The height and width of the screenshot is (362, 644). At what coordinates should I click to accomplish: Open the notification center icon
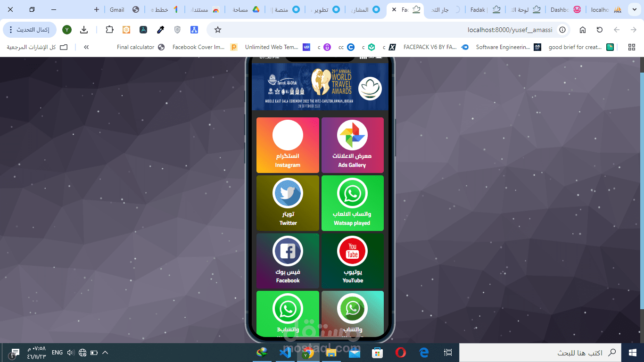click(15, 353)
